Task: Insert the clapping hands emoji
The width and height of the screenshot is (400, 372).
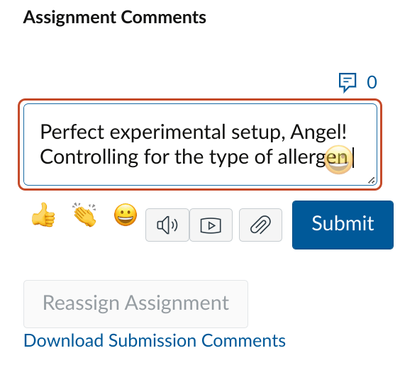Action: click(85, 215)
